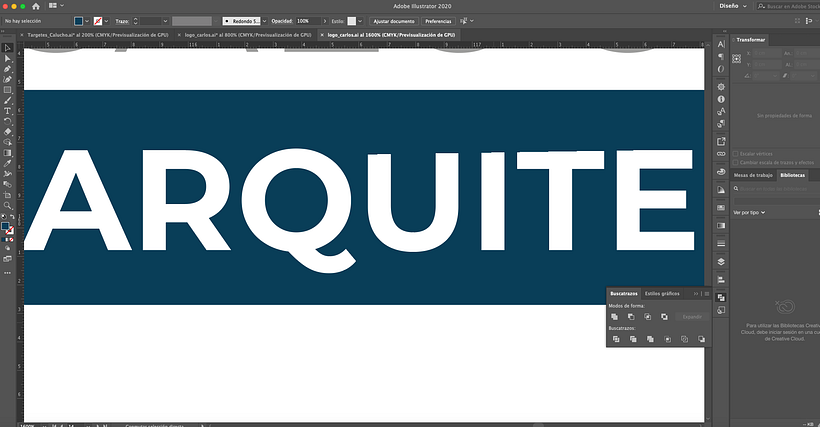Viewport: 820px width, 427px height.
Task: Select the Direct Selection tool
Action: click(x=7, y=59)
